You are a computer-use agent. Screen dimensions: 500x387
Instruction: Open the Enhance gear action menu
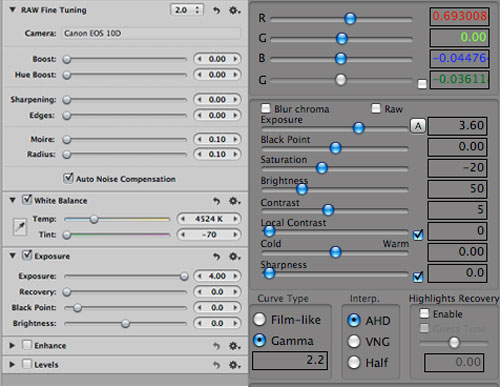[x=234, y=346]
